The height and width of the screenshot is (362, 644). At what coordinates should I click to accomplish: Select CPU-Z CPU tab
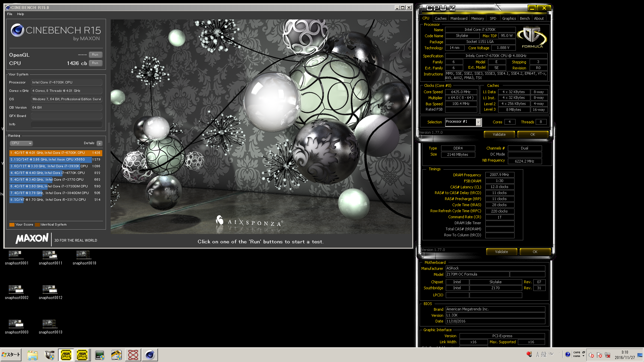(x=426, y=18)
